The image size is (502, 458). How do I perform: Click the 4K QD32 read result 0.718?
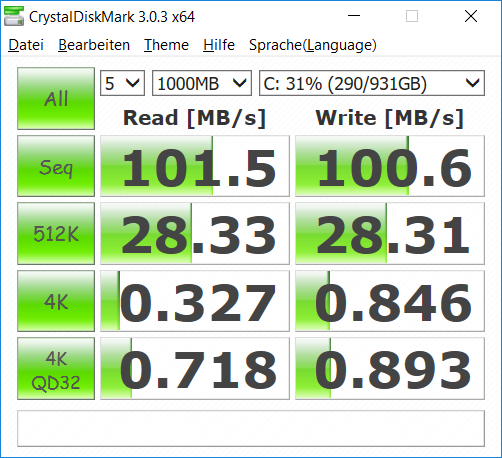coord(195,369)
